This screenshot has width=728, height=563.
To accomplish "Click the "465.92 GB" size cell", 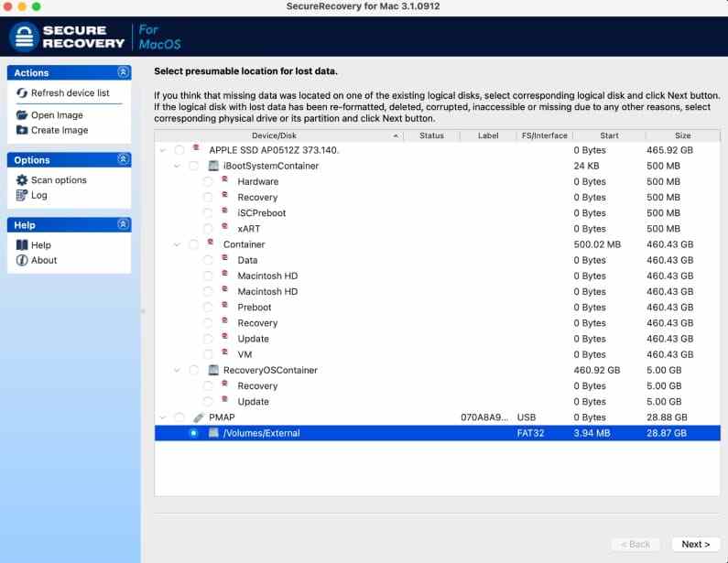I will [669, 150].
